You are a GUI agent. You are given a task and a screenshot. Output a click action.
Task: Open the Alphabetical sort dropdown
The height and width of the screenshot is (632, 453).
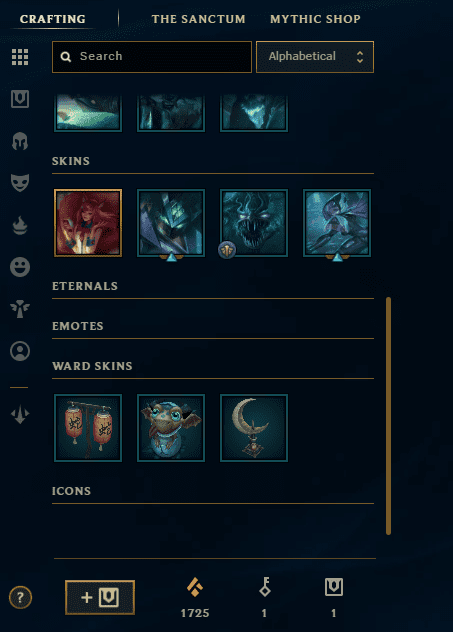click(x=315, y=57)
